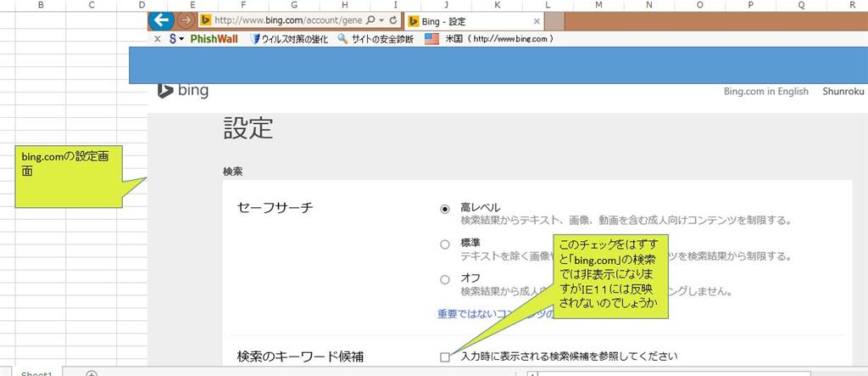Click the US flag icon beside 米国

point(431,39)
